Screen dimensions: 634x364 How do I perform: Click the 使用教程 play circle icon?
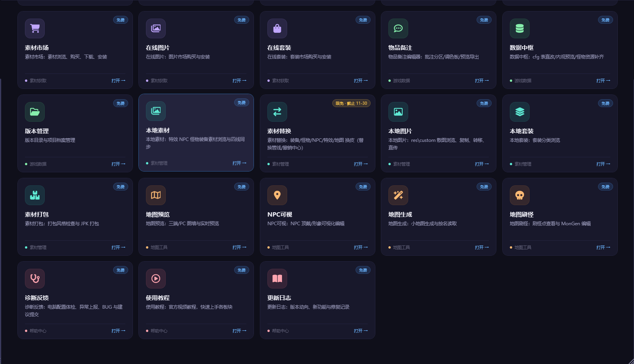tap(156, 279)
